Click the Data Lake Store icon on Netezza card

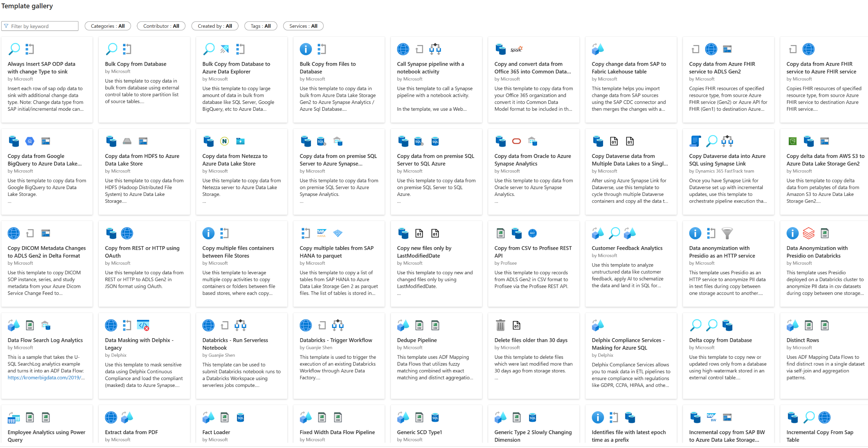[x=240, y=141]
